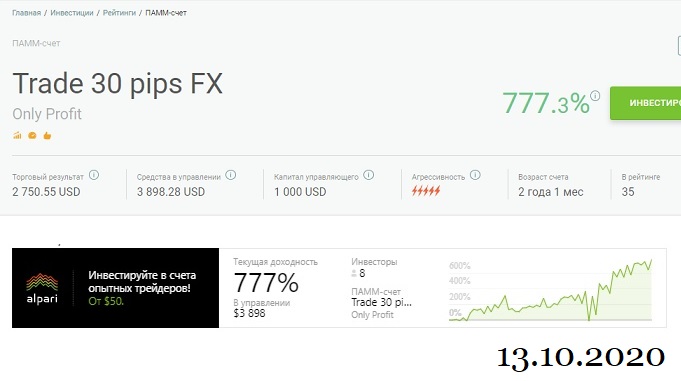Go to Главная breadcrumb link
The height and width of the screenshot is (381, 681).
point(26,13)
